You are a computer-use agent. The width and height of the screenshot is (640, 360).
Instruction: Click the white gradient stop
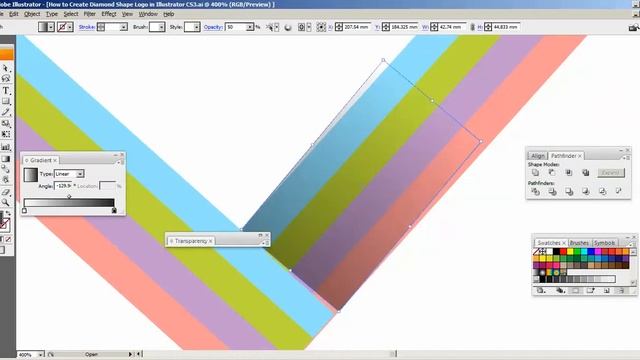[24, 210]
